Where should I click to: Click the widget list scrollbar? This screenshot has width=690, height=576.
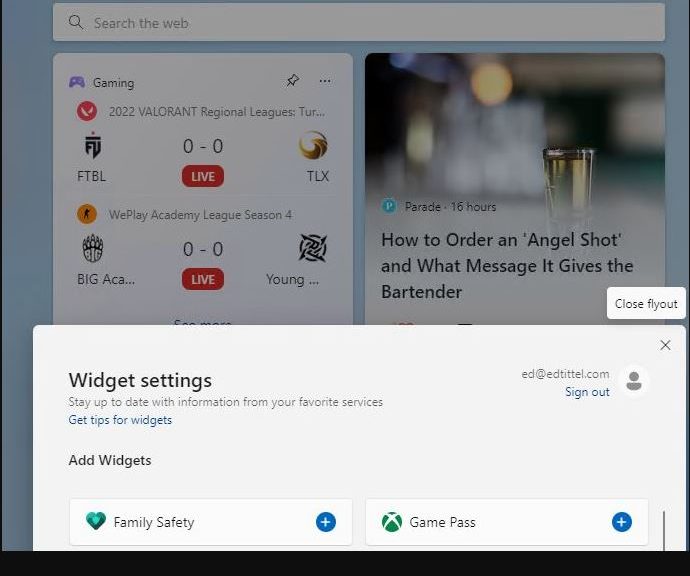coord(664,530)
